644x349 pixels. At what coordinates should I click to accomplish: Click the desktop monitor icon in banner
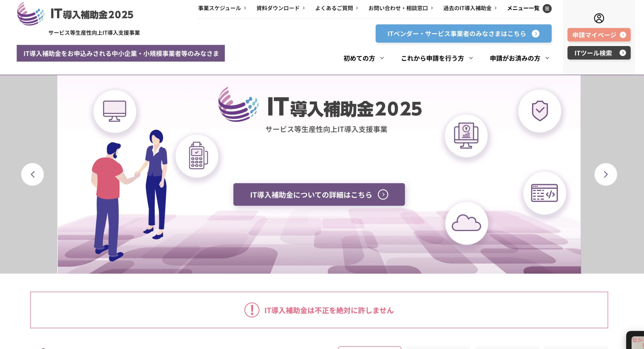(x=115, y=111)
